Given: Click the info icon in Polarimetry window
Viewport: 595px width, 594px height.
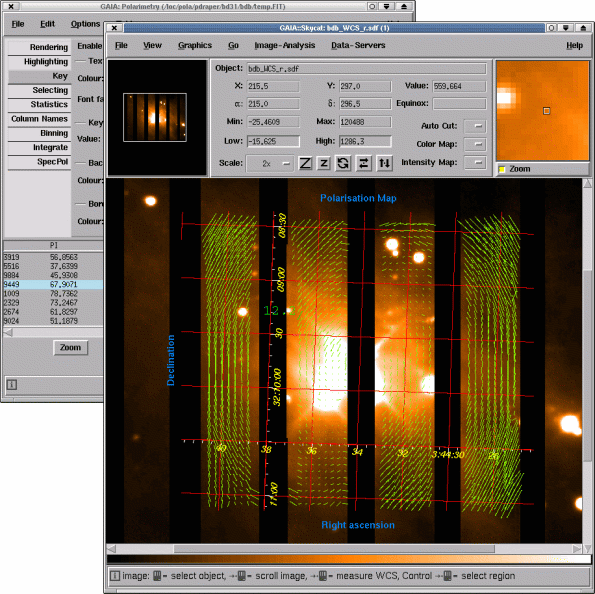Looking at the screenshot, I should (x=11, y=385).
